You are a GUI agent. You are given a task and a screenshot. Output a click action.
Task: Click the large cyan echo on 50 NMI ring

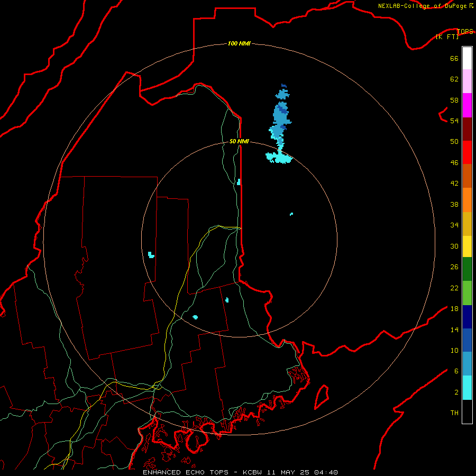[279, 158]
